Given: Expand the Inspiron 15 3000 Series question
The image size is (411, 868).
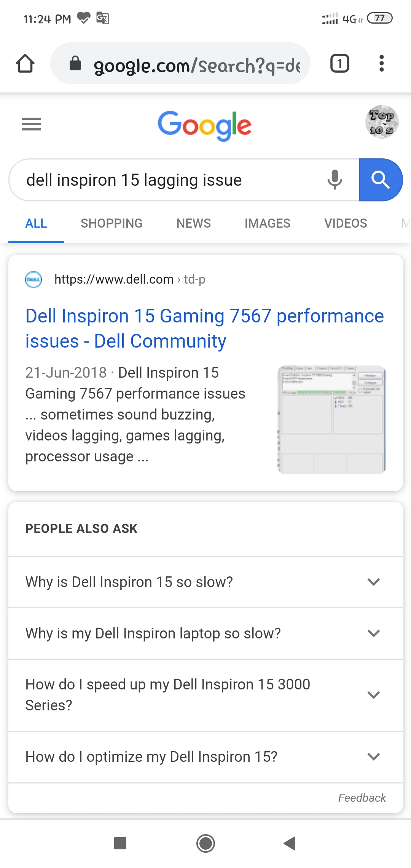Looking at the screenshot, I should point(205,695).
